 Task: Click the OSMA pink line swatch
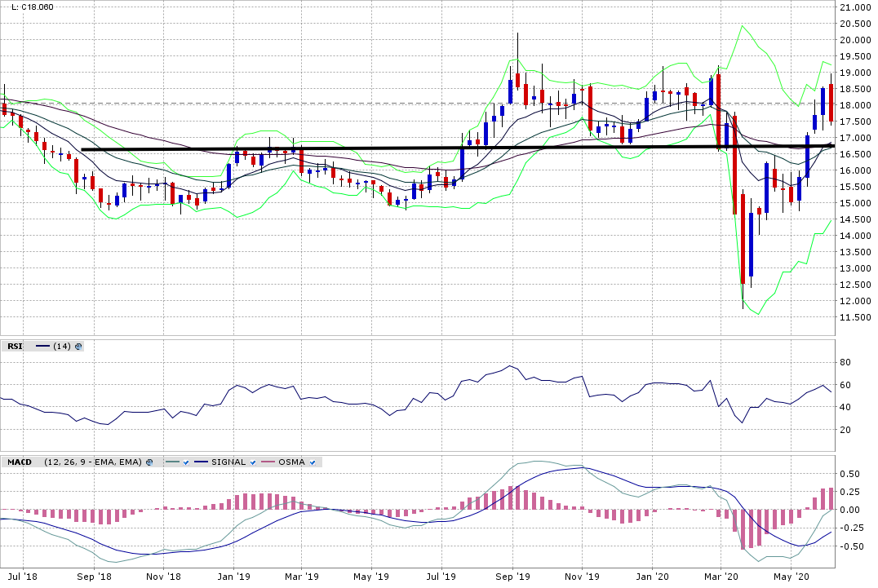267,462
